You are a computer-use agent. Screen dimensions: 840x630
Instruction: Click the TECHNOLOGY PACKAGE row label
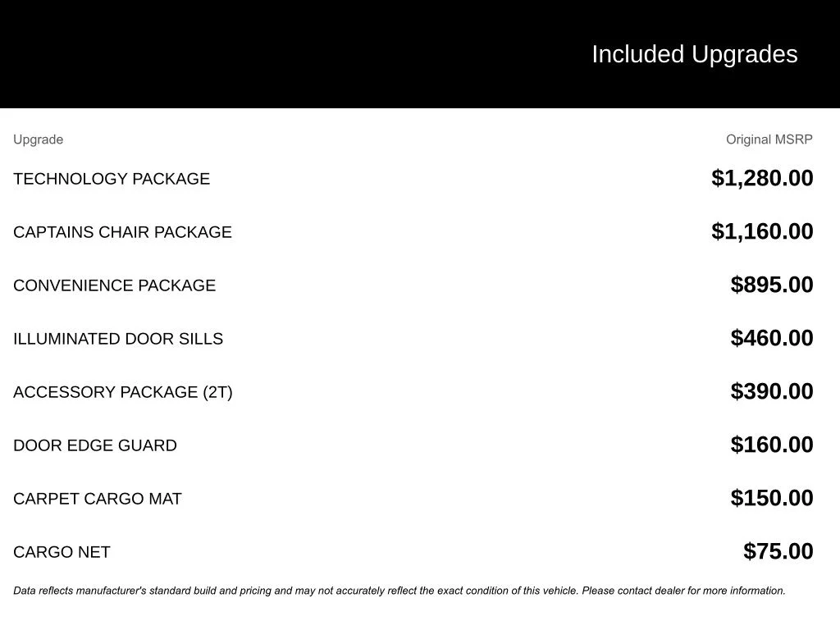[x=112, y=179]
